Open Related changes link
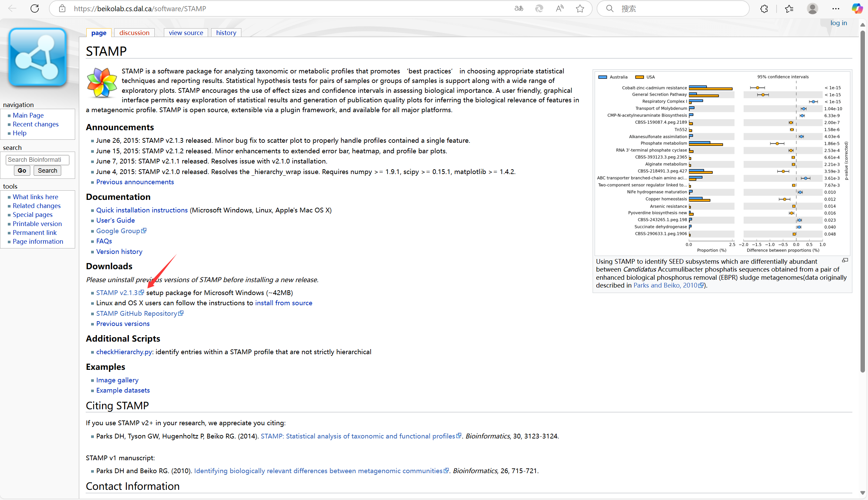Image resolution: width=868 pixels, height=500 pixels. tap(37, 206)
